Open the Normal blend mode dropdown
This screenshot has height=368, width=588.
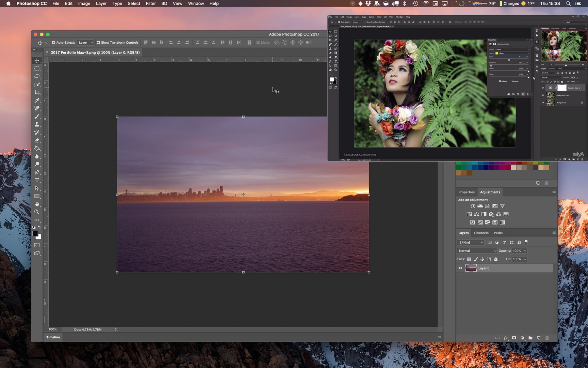tap(477, 251)
